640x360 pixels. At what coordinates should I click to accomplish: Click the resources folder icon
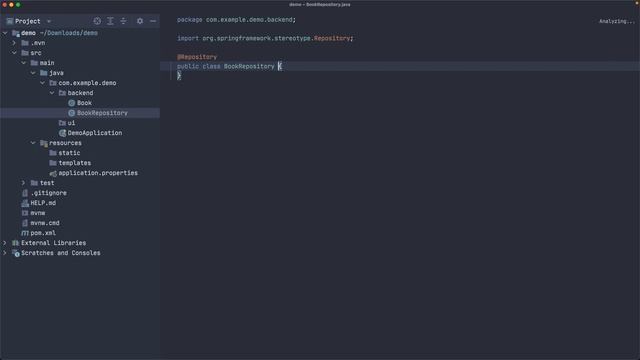click(x=44, y=143)
